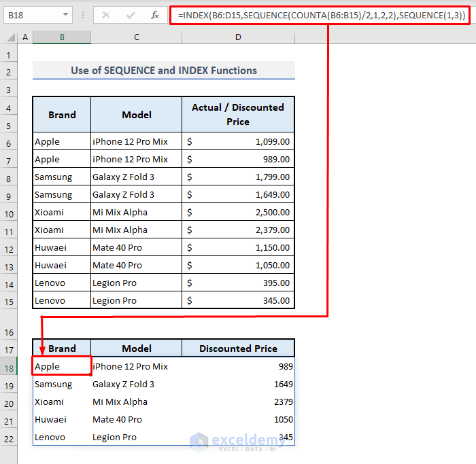This screenshot has width=476, height=464.
Task: Click the price cell '1,099.00'
Action: pos(238,141)
